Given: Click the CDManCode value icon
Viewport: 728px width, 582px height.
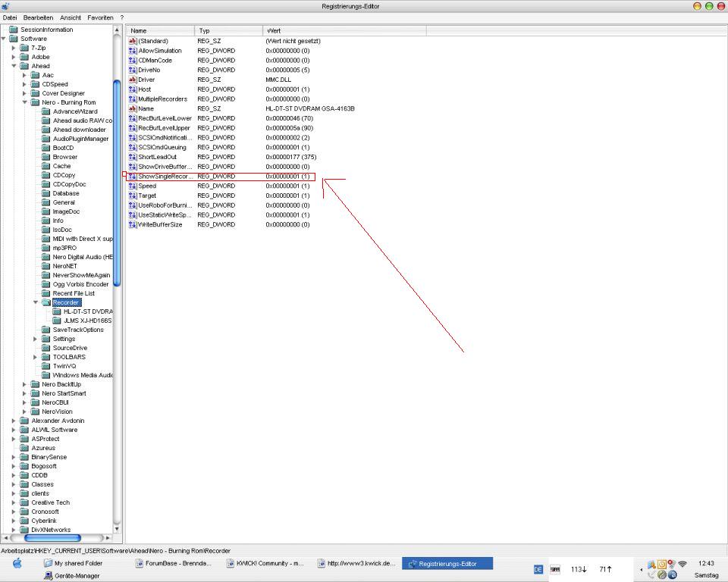Looking at the screenshot, I should [x=132, y=61].
